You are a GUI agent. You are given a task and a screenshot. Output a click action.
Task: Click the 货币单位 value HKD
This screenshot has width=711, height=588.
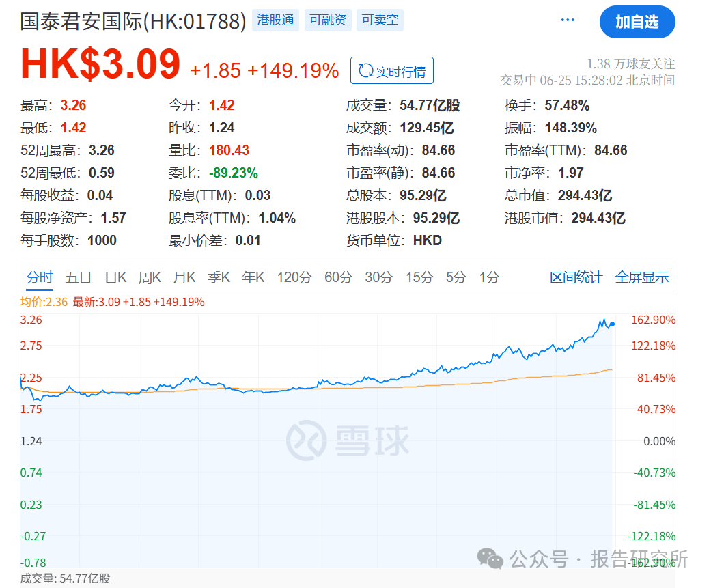click(427, 240)
